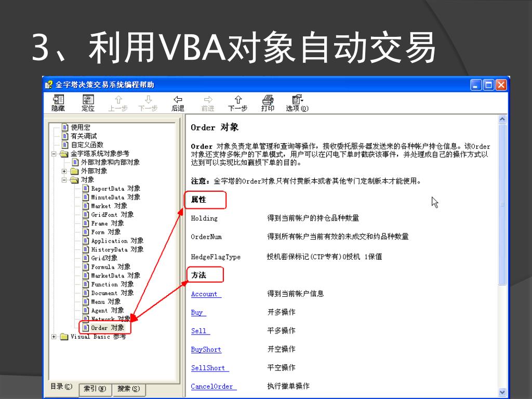The image size is (532, 399).
Task: Select the MarketData 对象 topic
Action: 116,275
